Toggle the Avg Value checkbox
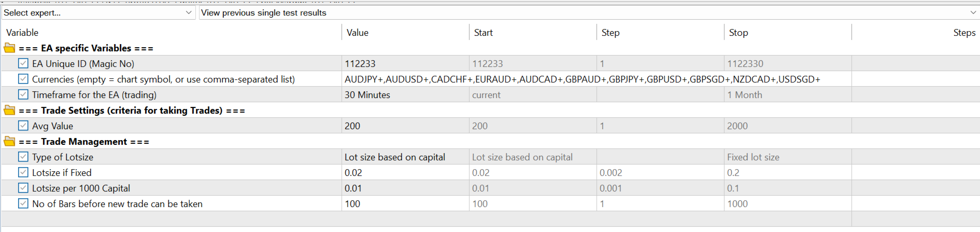 pyautogui.click(x=23, y=126)
